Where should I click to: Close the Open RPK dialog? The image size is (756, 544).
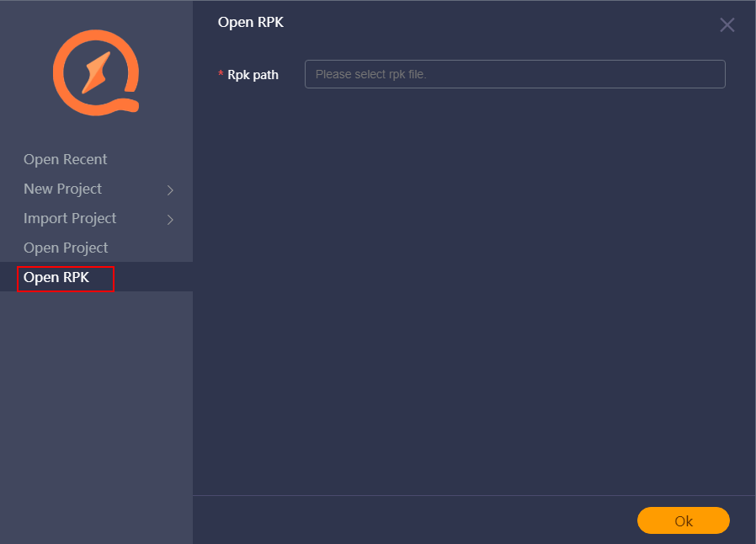click(x=727, y=24)
